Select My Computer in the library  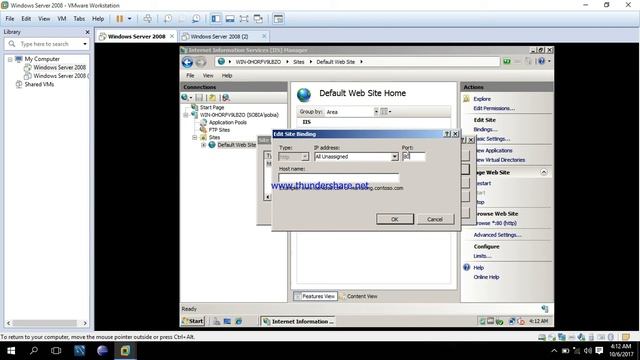coord(42,59)
